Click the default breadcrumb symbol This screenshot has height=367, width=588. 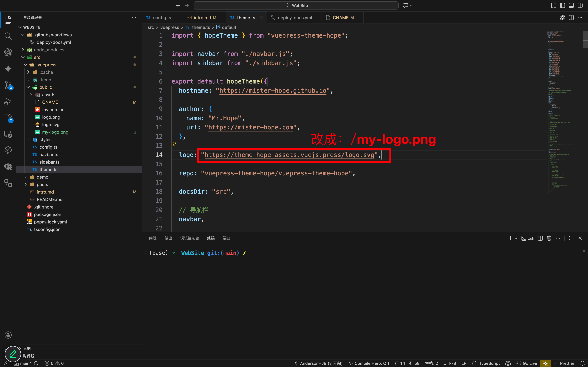coord(226,27)
